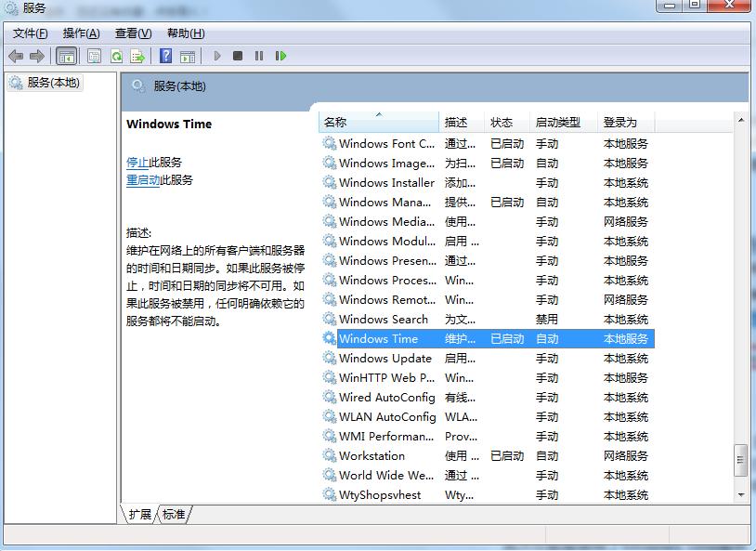Click the gear icon beside Windows Installer
Screen dimensions: 756x551
(330, 182)
